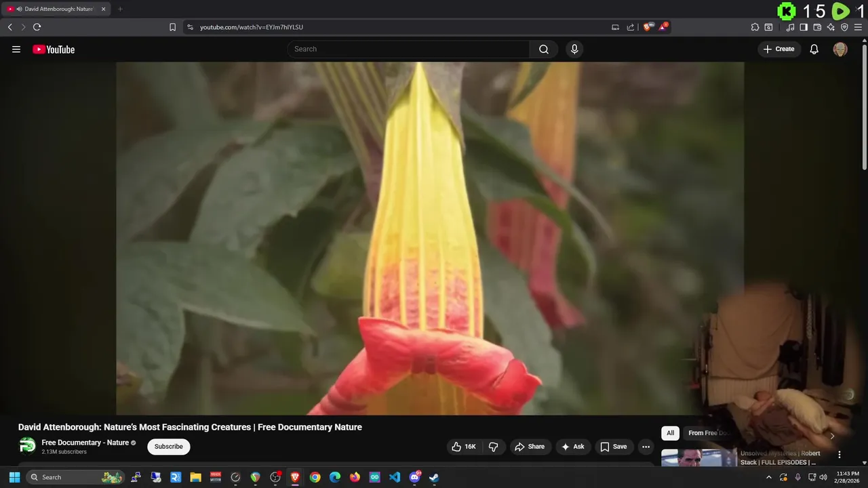Image resolution: width=868 pixels, height=488 pixels.
Task: Open more actions ellipsis under video
Action: (x=646, y=447)
